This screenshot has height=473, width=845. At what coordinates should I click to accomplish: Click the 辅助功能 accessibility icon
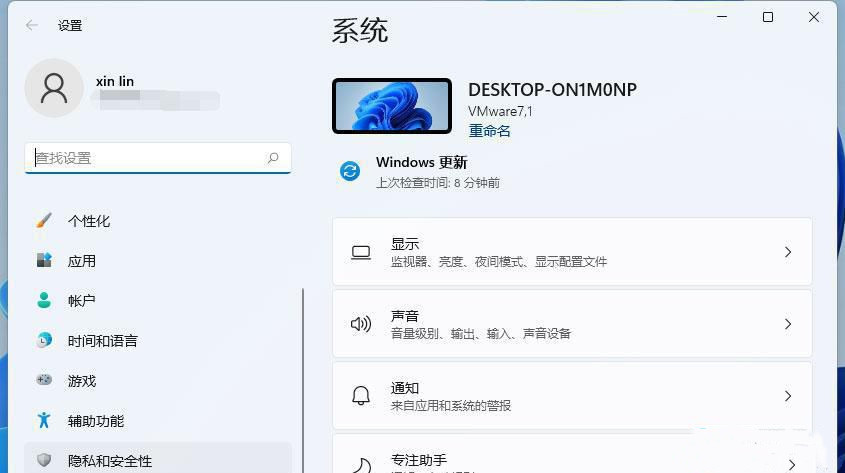(44, 420)
